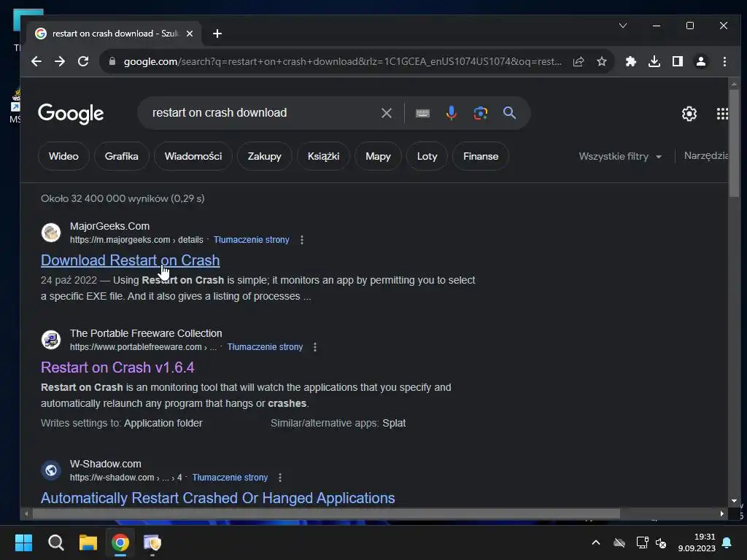Select Google Chrome on the taskbar

[120, 542]
